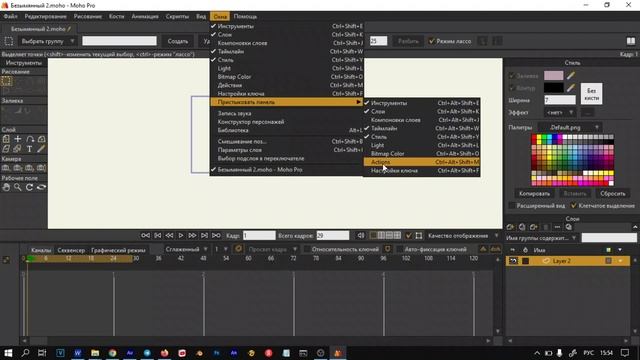640x360 pixels.
Task: Expand the Layer 2 row dropdown arrow
Action: (x=620, y=261)
